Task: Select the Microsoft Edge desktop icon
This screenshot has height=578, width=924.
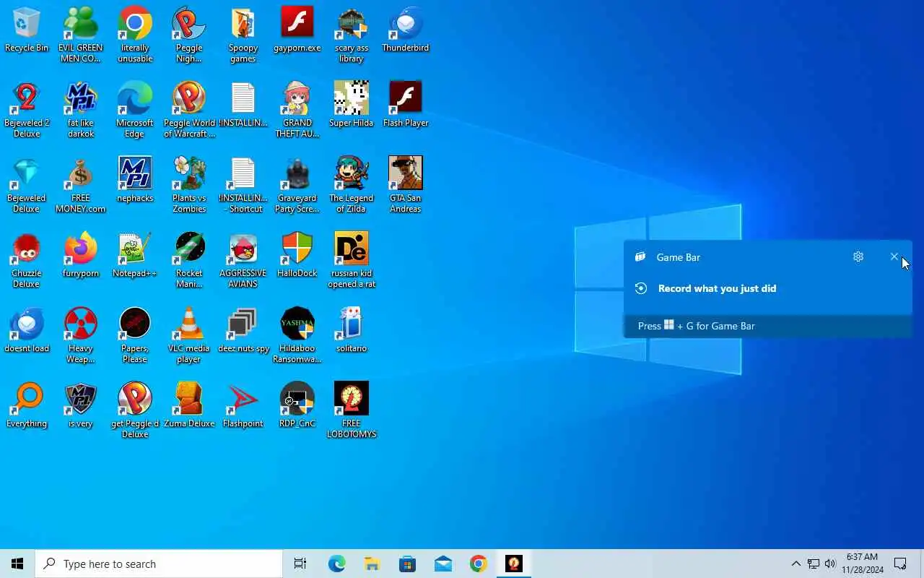Action: [x=135, y=111]
